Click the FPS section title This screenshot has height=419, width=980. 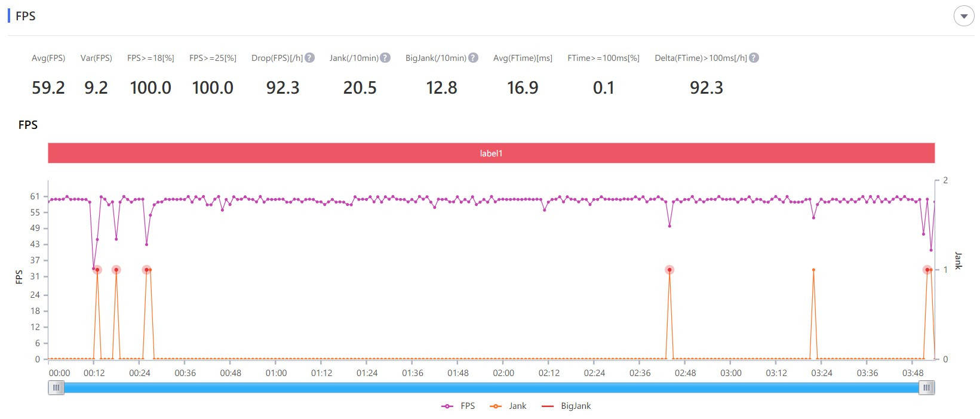tap(26, 16)
